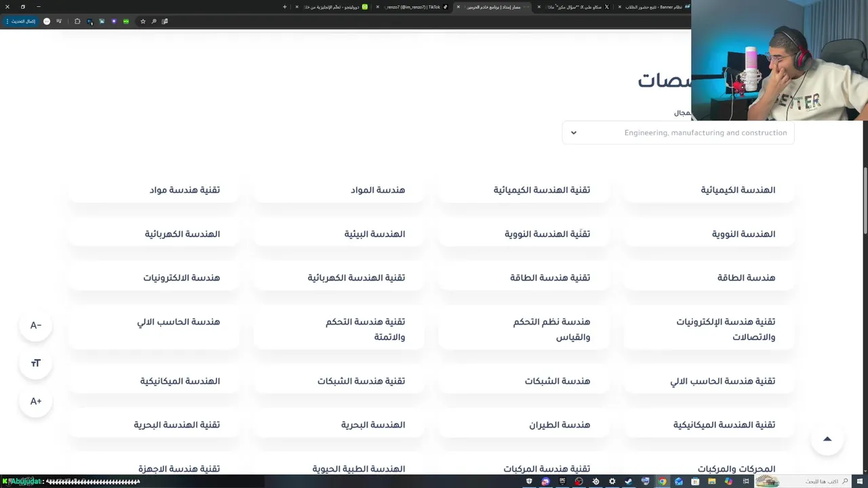Select الهندسة البيئية card
Screen dimensions: 868x488
click(338, 234)
